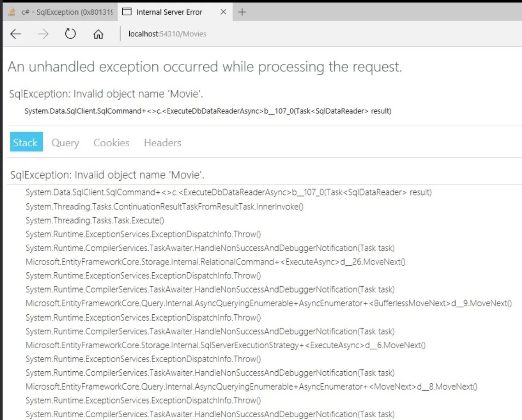Go to the Home page icon
The image size is (522, 420).
point(98,35)
